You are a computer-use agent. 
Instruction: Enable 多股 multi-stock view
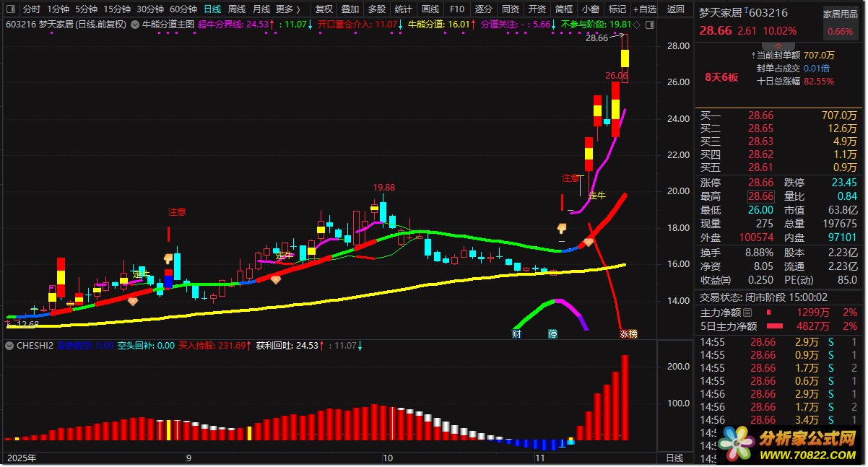click(377, 9)
